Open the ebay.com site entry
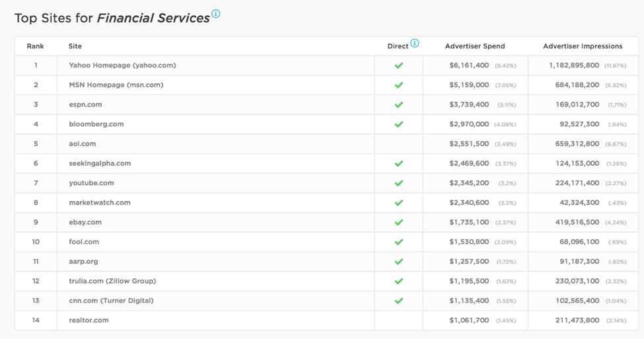The width and height of the screenshot is (644, 339). click(85, 222)
